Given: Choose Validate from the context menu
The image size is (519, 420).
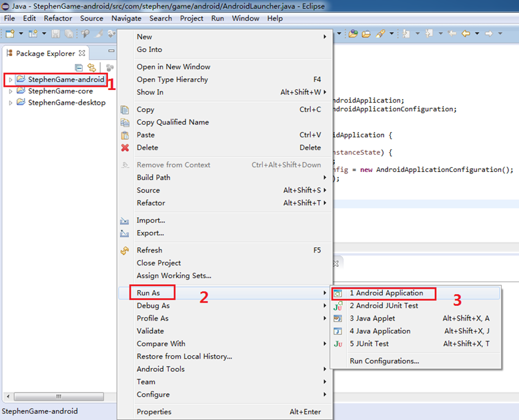Looking at the screenshot, I should [225, 331].
